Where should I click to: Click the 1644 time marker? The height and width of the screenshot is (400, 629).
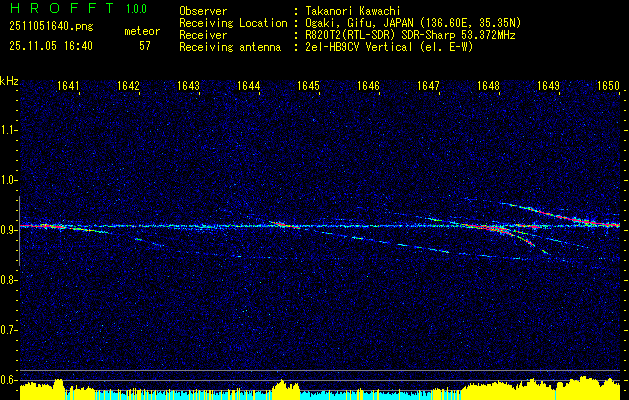tap(248, 85)
